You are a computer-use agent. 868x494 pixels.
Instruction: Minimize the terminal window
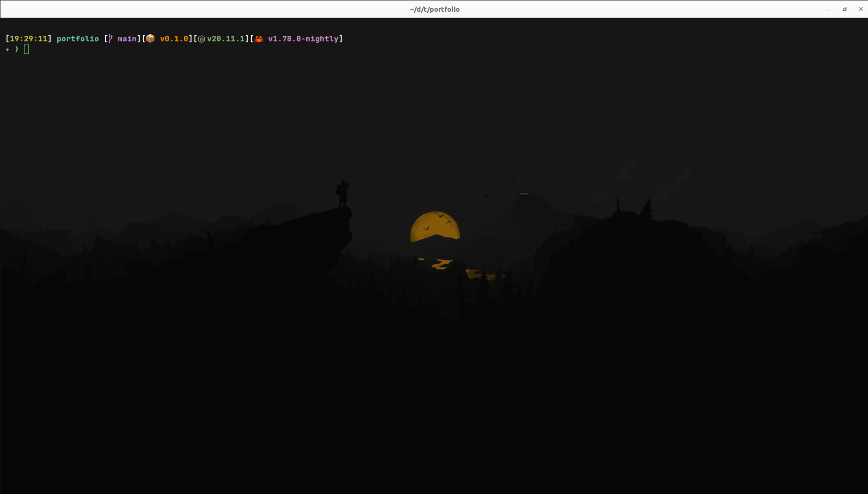pyautogui.click(x=829, y=9)
